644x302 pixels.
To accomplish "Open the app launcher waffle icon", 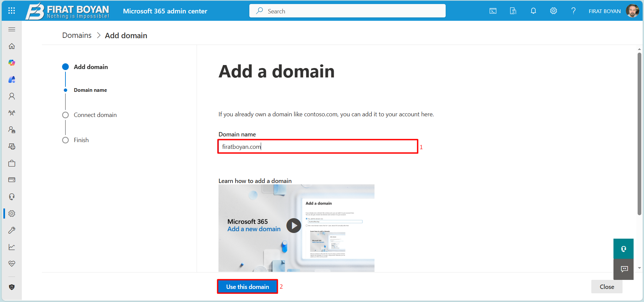I will (x=11, y=11).
